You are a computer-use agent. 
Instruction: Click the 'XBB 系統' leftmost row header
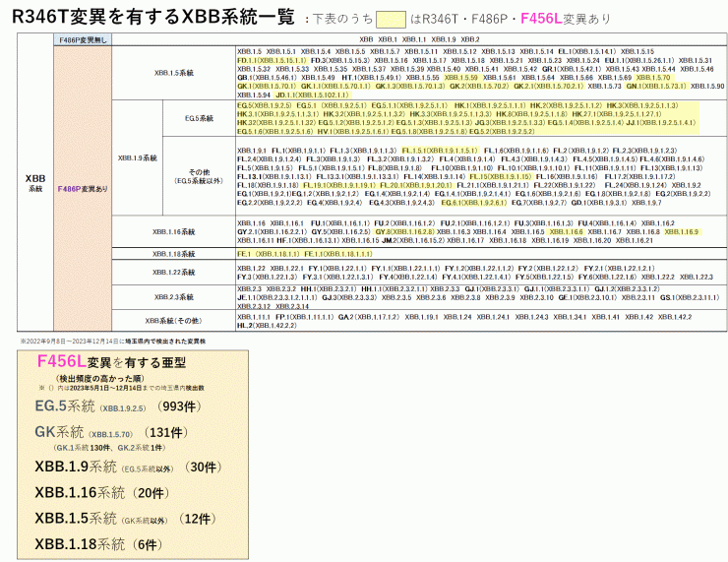[x=33, y=181]
